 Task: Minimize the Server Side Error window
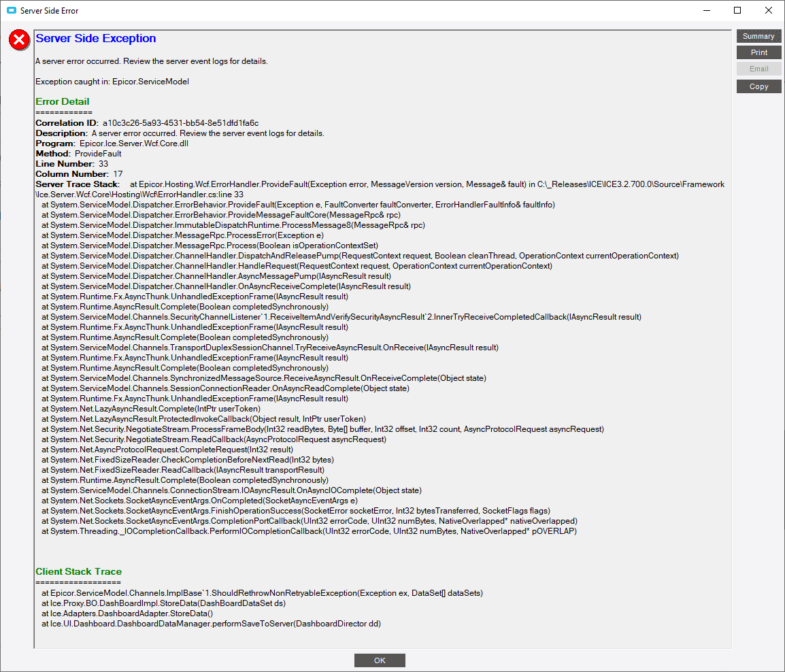(x=706, y=10)
